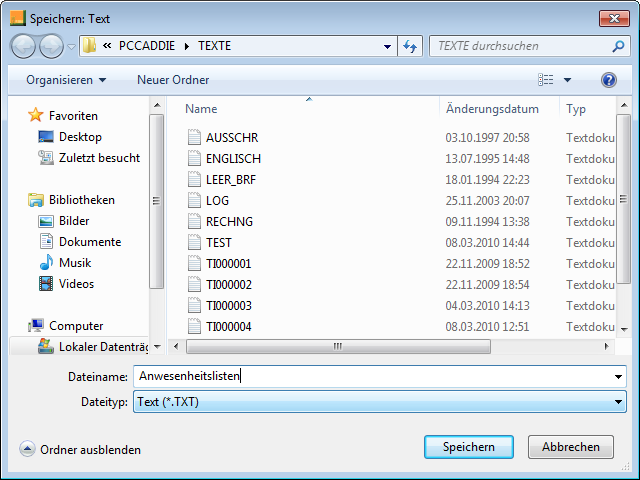Click the folder icon in address bar
The width and height of the screenshot is (640, 480).
[89, 46]
